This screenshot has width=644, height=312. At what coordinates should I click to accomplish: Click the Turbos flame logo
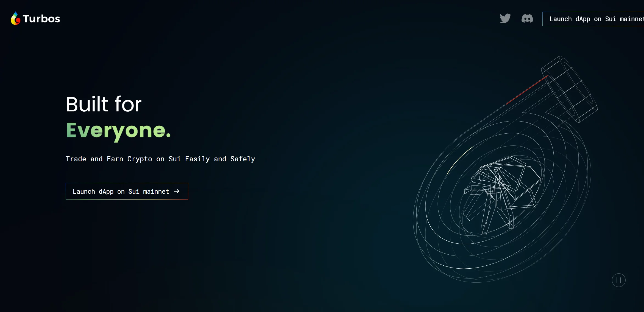[15, 18]
